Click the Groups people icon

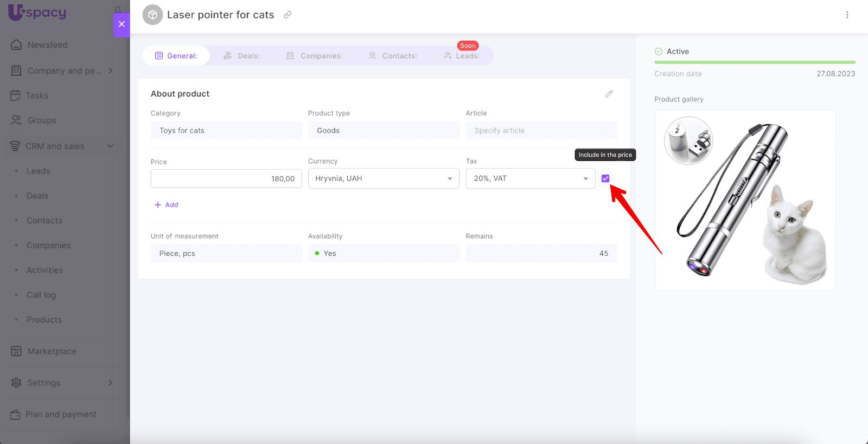pyautogui.click(x=16, y=120)
